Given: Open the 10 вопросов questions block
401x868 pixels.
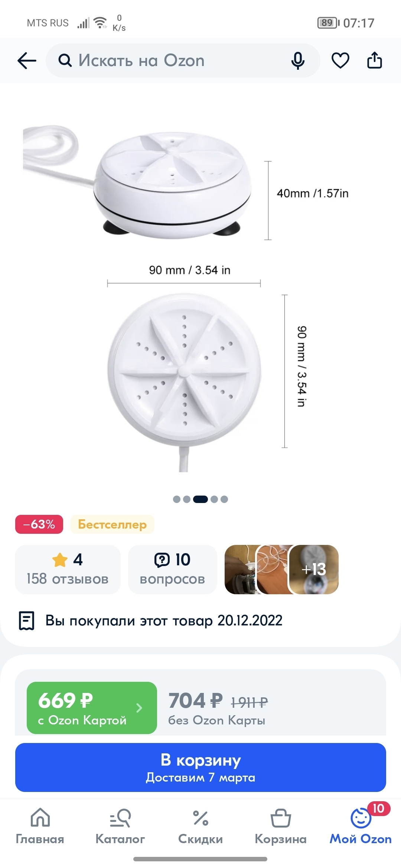Looking at the screenshot, I should (x=172, y=569).
